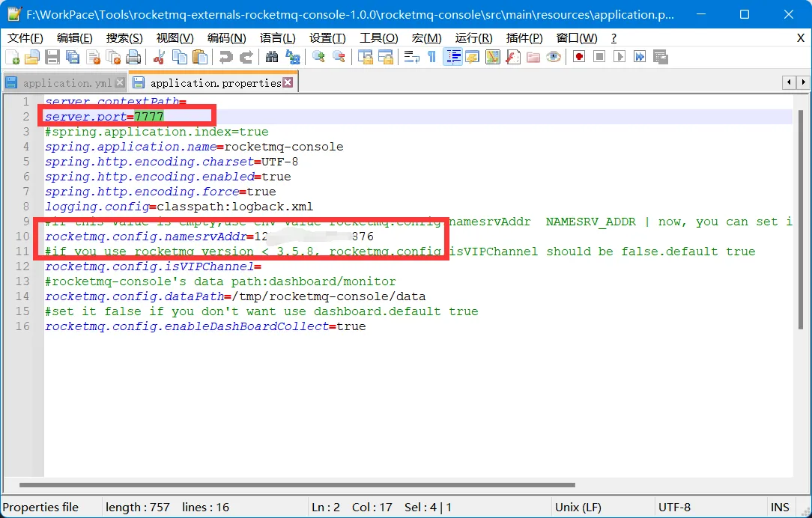Open the 插件(P) menu
Image resolution: width=812 pixels, height=518 pixels.
(x=524, y=38)
